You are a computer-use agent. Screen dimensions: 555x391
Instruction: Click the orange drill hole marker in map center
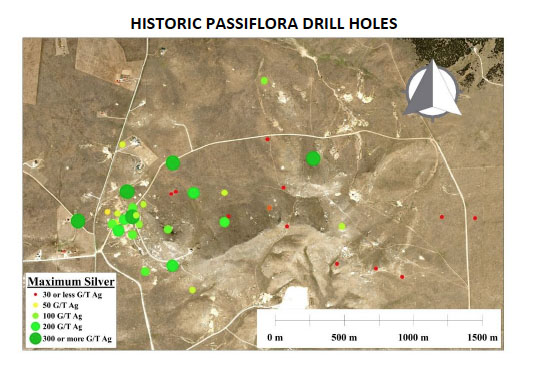(x=269, y=208)
